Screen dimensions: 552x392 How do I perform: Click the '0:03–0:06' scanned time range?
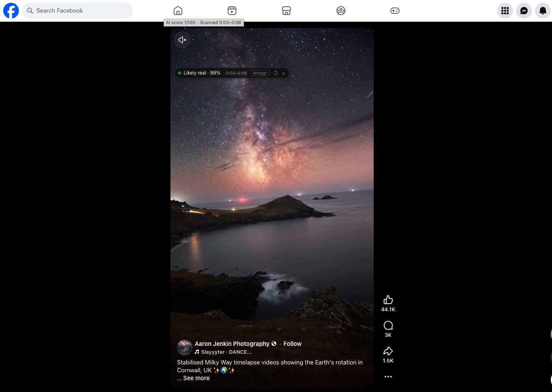(x=236, y=73)
